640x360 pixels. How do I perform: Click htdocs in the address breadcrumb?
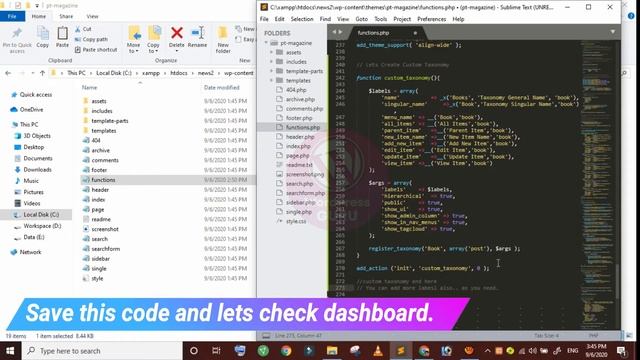click(x=179, y=73)
